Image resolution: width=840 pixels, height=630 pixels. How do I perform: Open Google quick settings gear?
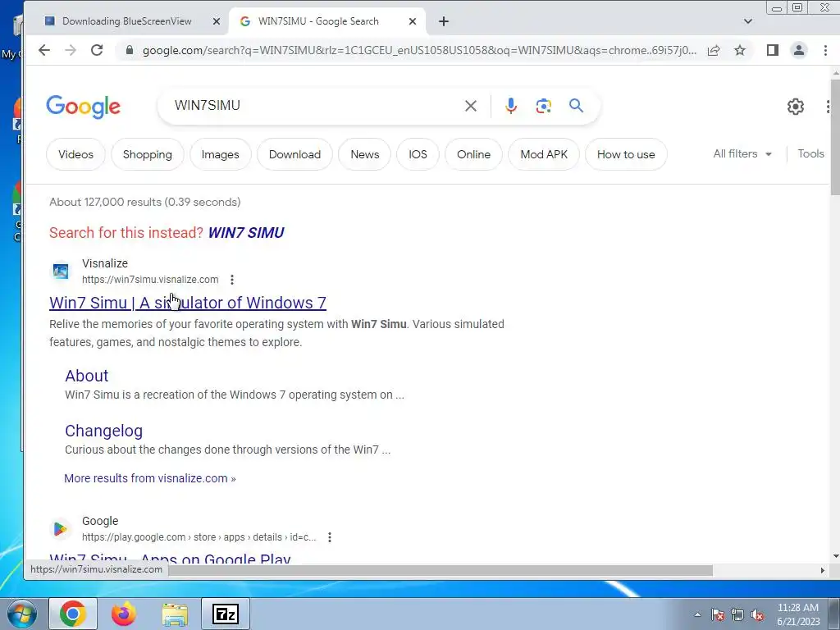(x=796, y=106)
